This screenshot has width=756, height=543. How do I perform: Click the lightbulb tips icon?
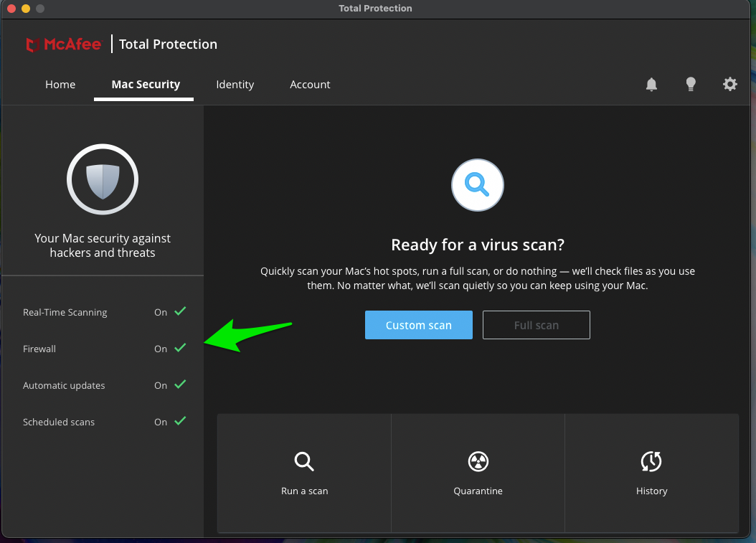[691, 85]
